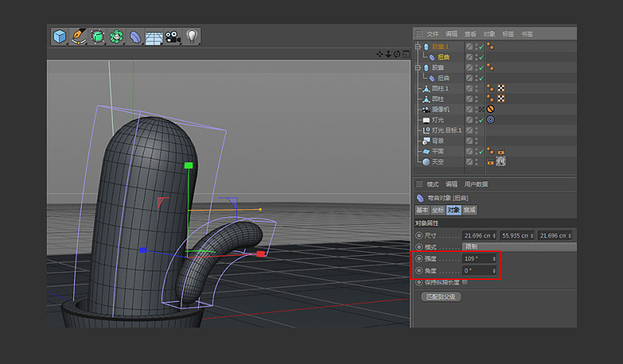Open the 文件 menu in object manager

point(432,34)
